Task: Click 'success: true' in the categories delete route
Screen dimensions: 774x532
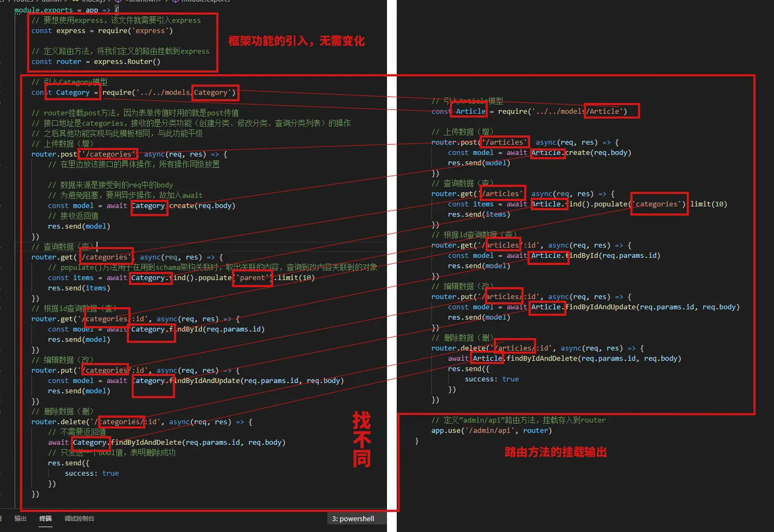Action: (92, 473)
